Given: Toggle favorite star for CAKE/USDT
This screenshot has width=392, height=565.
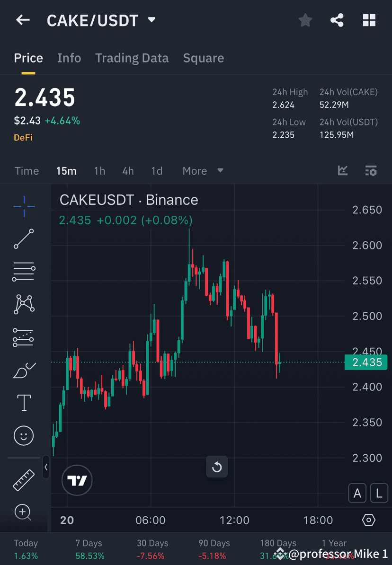Looking at the screenshot, I should (305, 20).
